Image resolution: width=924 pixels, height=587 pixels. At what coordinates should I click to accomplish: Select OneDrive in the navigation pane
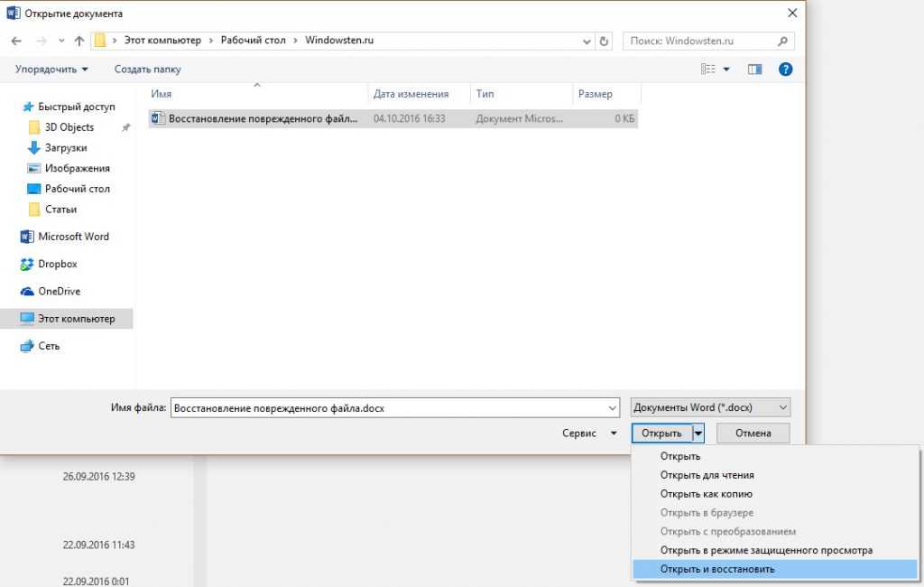coord(59,291)
